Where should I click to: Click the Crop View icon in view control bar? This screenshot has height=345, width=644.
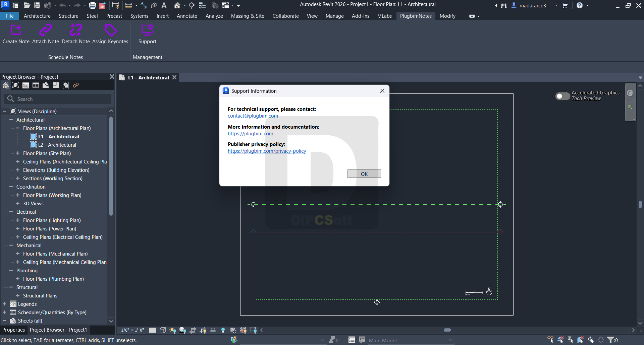tap(193, 330)
